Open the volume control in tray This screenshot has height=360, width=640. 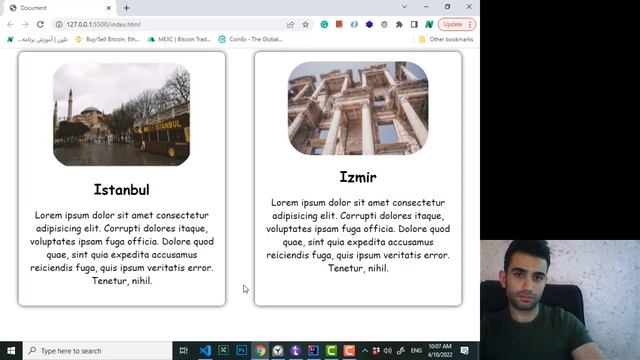[x=388, y=351]
